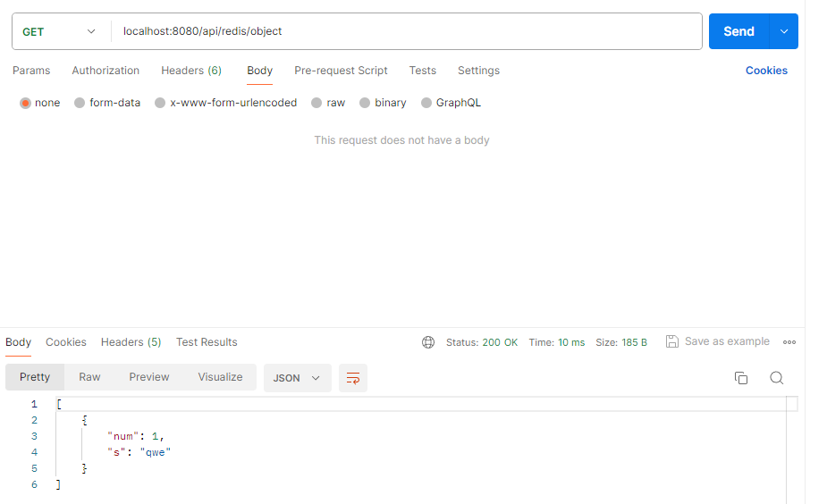Switch to Preview response view
Screen dimensions: 827x504
(x=149, y=377)
